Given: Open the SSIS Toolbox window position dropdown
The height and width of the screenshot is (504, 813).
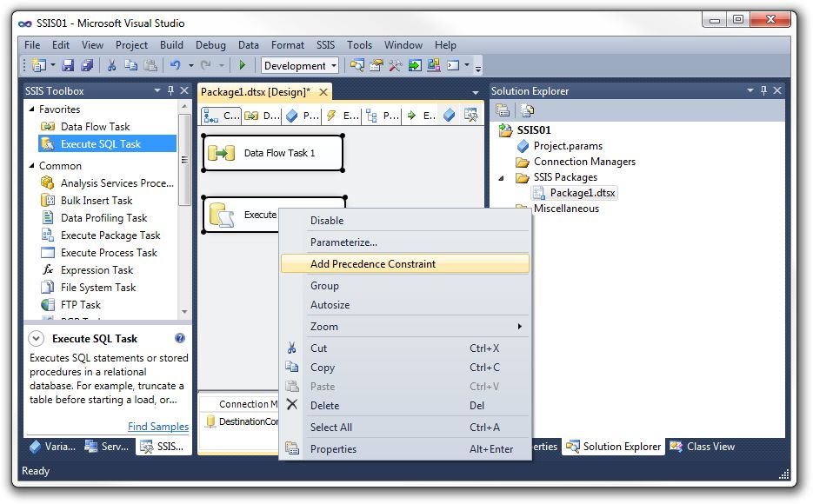Looking at the screenshot, I should (x=157, y=90).
